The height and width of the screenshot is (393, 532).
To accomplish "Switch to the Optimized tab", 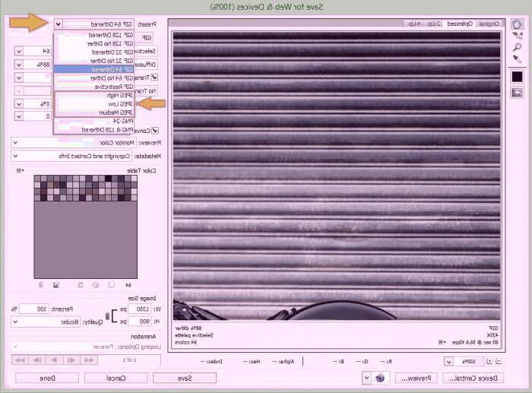I will click(x=459, y=24).
